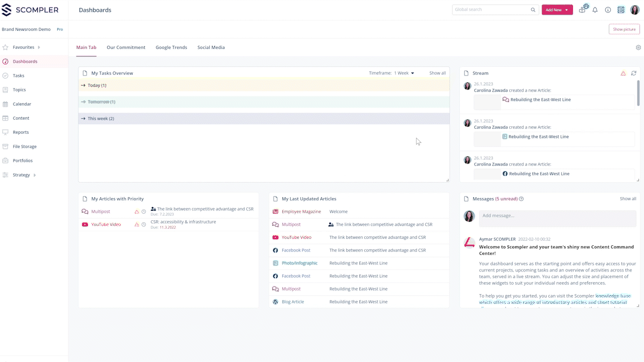Click the Messages help question icon
This screenshot has height=362, width=644.
(x=521, y=199)
